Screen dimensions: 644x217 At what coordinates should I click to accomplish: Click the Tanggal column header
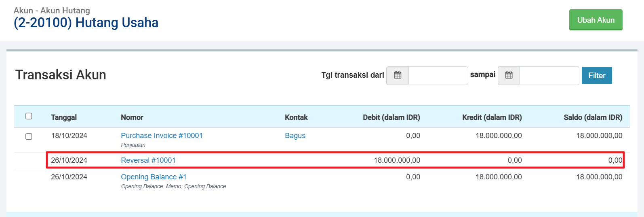point(64,117)
